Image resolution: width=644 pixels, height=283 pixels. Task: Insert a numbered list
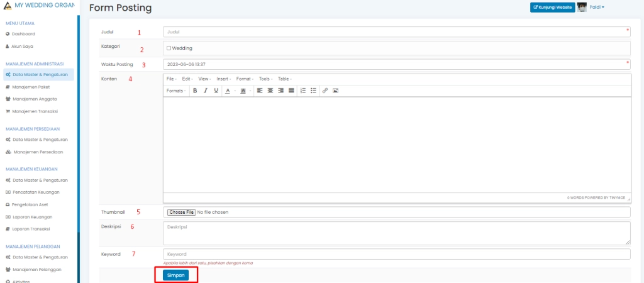pos(303,91)
